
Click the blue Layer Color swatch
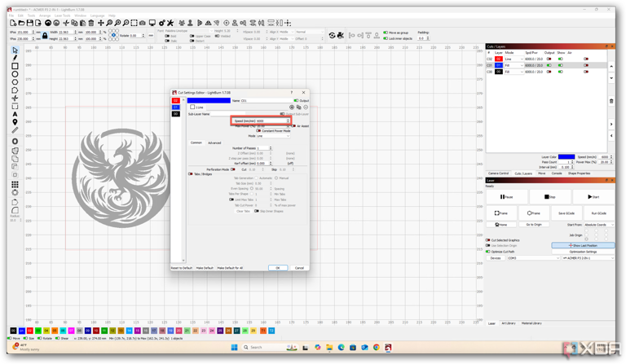coord(566,156)
